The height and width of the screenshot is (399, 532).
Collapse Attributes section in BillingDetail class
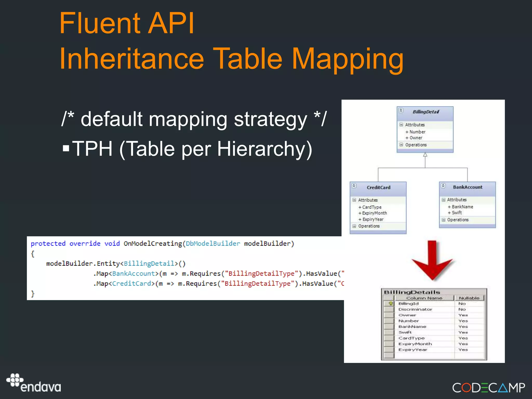point(401,125)
